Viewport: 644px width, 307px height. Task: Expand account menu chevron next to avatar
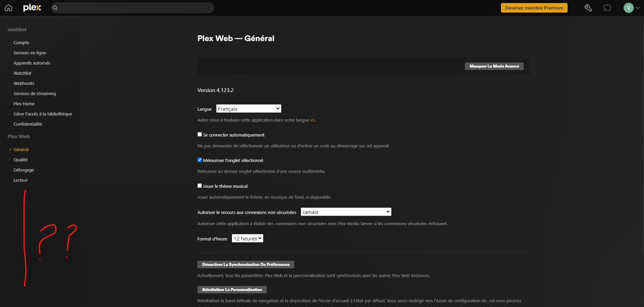click(638, 8)
